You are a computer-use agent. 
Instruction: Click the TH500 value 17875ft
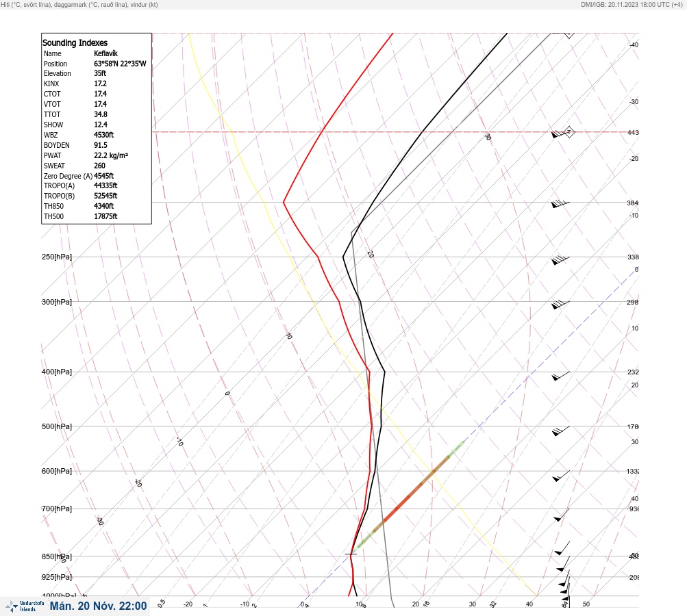point(105,216)
